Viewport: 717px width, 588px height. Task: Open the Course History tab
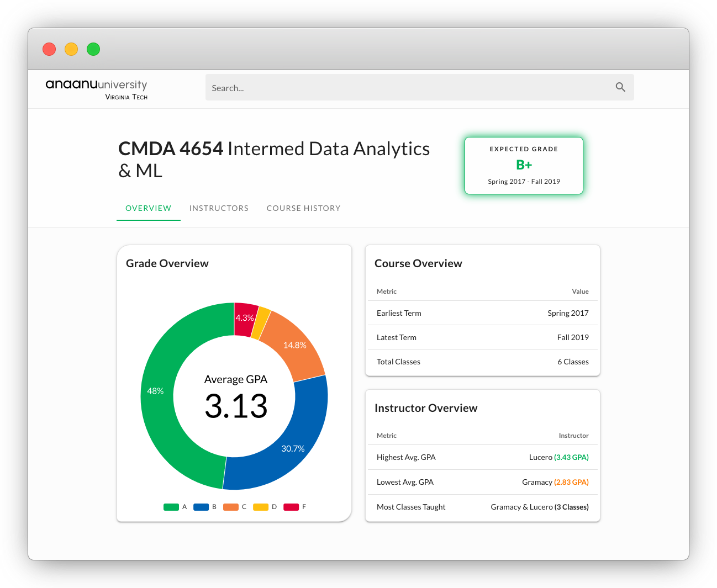tap(303, 208)
